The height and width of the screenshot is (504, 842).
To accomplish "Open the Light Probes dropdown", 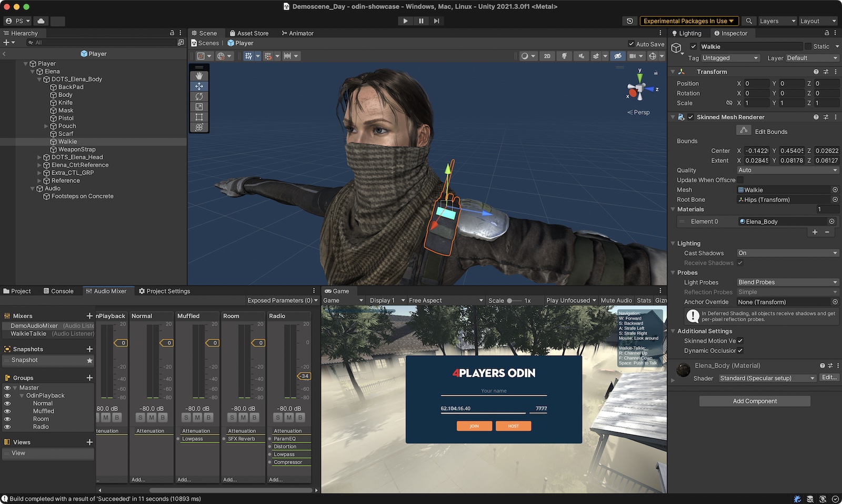I will tap(787, 283).
